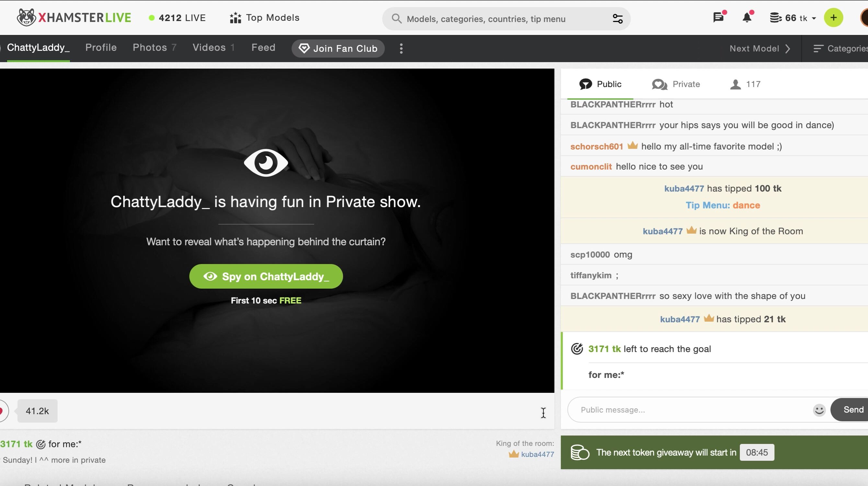Click username scp10000 in chat
Screen dimensions: 868x486
pos(590,255)
